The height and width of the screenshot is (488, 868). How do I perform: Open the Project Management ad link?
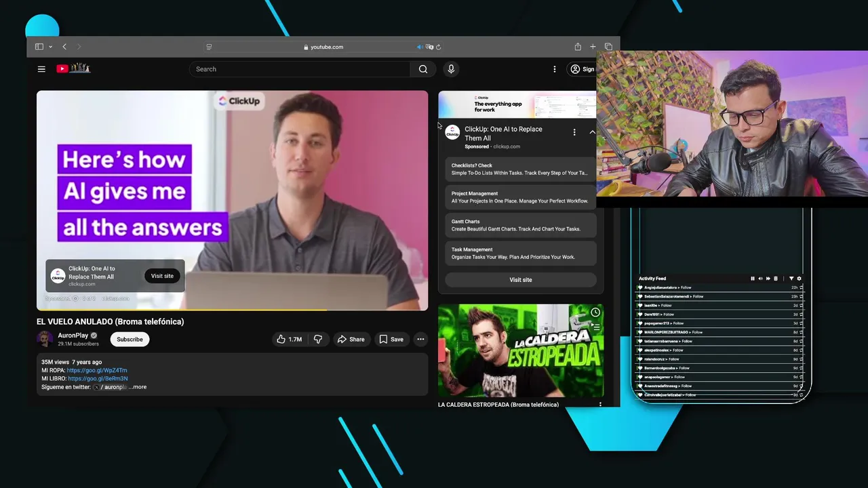(521, 197)
